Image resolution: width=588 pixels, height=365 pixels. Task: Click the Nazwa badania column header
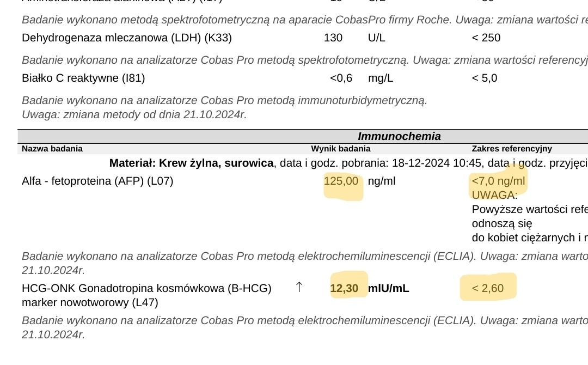click(52, 149)
